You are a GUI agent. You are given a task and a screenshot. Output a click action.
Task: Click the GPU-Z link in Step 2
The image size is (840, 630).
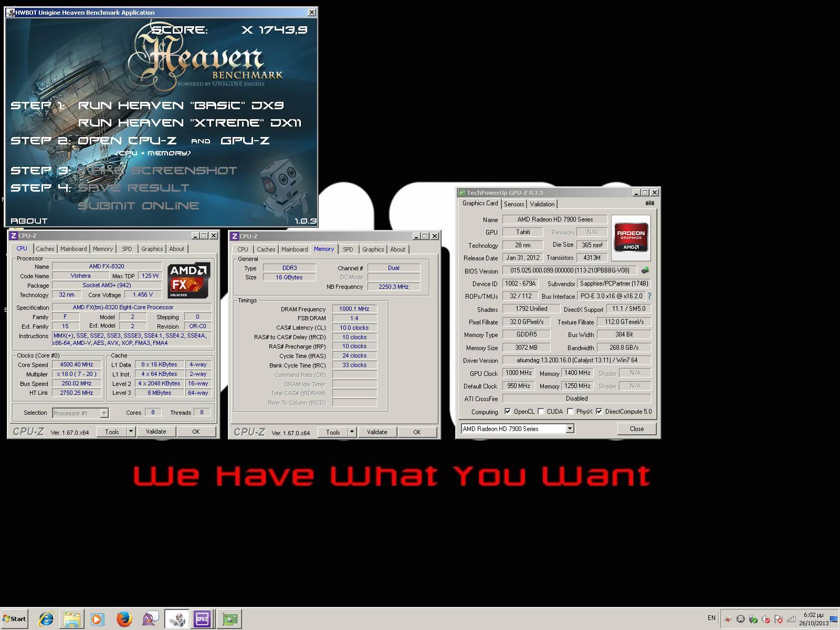pyautogui.click(x=245, y=140)
